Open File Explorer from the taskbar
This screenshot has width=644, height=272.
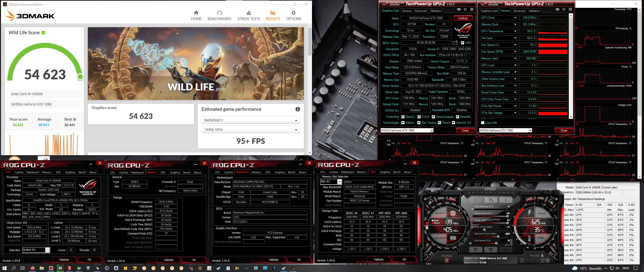click(x=42, y=268)
